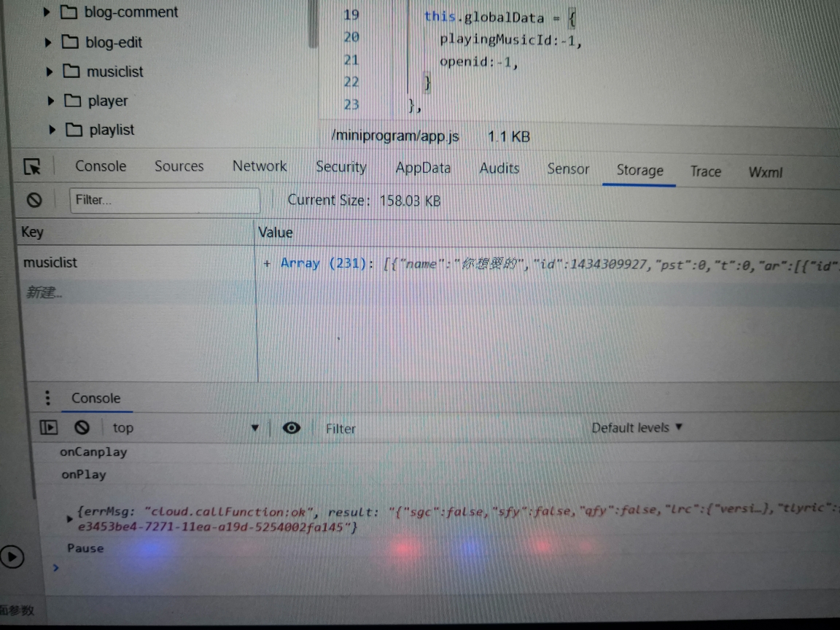Image resolution: width=840 pixels, height=630 pixels.
Task: Open the AppData tab
Action: (423, 168)
